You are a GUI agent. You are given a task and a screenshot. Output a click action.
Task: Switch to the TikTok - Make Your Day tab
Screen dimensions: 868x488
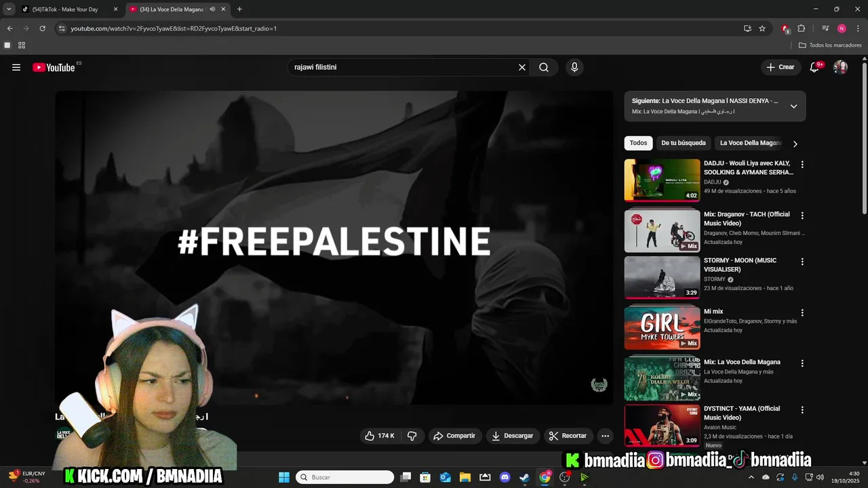(65, 9)
